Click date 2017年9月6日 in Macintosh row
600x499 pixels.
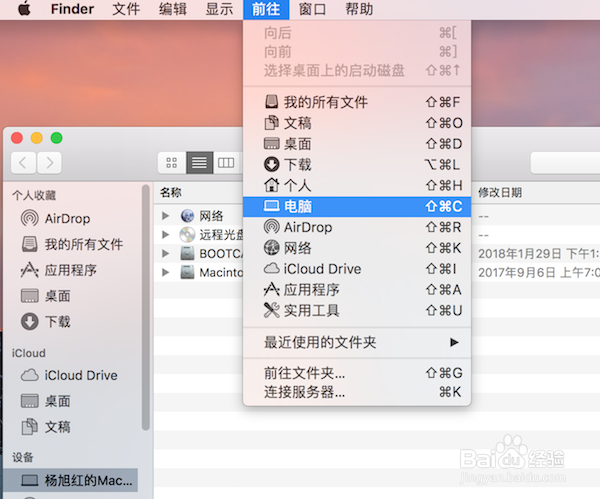(x=539, y=272)
